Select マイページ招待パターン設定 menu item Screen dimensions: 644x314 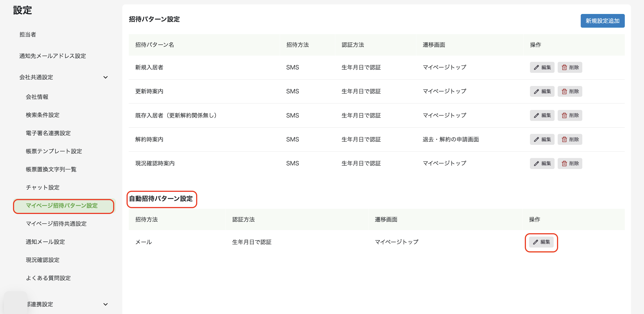point(64,206)
